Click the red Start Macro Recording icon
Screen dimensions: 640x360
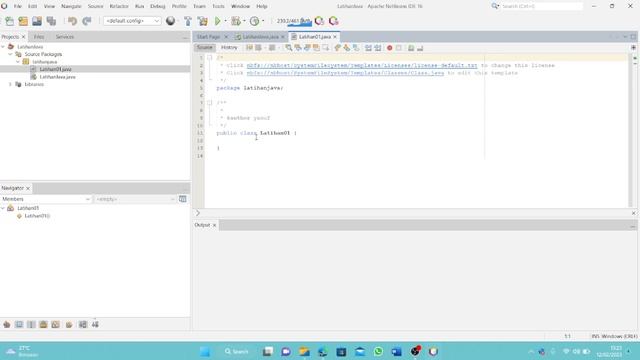pyautogui.click(x=390, y=48)
